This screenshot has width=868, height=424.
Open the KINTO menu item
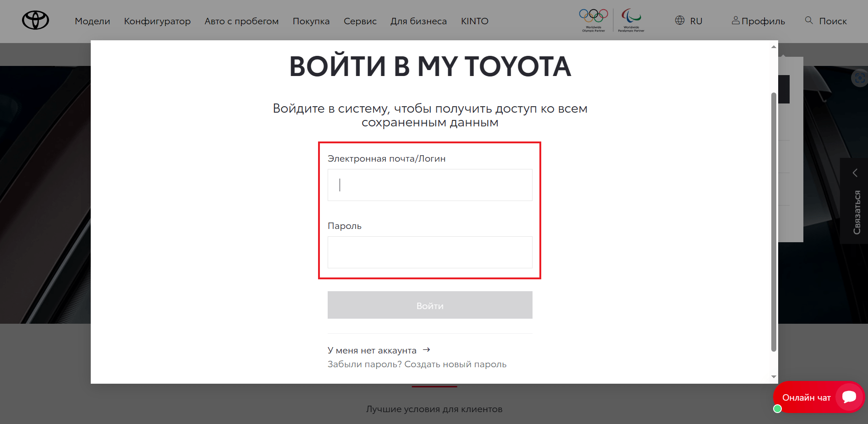pos(475,21)
